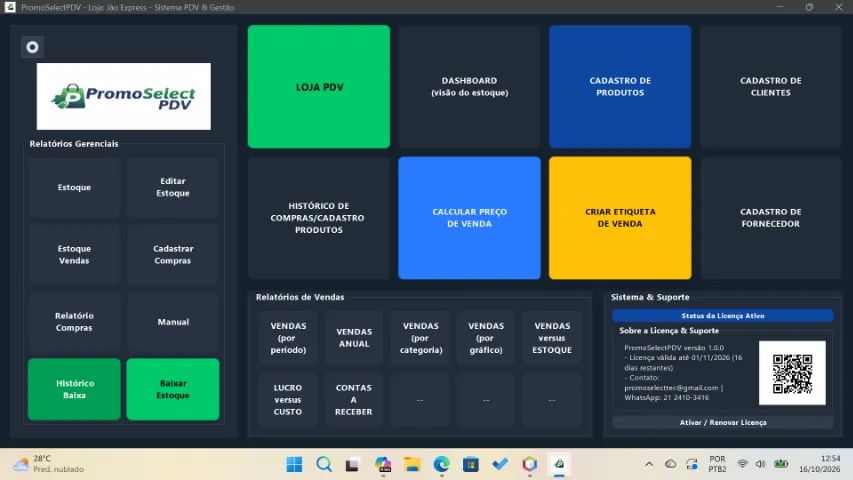Screen dimensions: 853x480
Task: Click the Editar Estoque button
Action: coord(173,187)
